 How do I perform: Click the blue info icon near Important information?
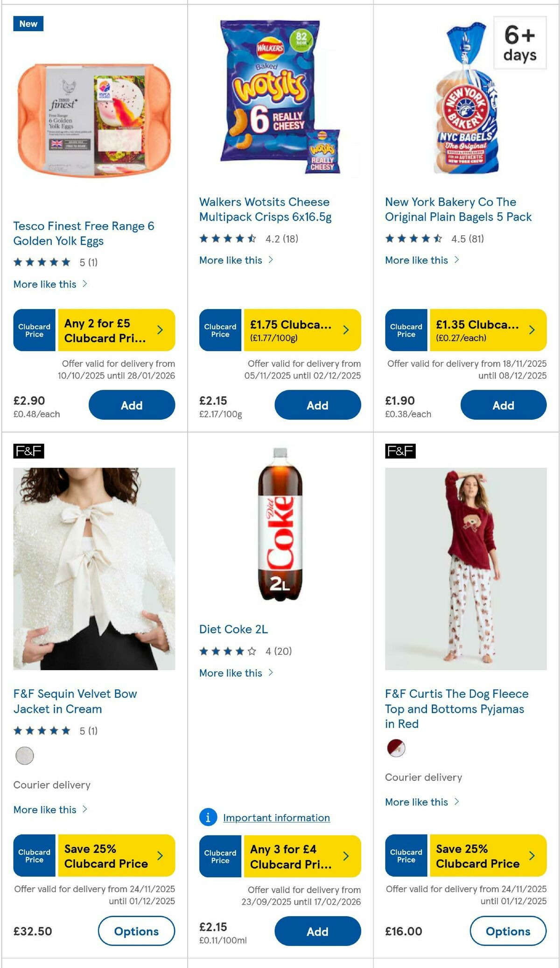click(209, 818)
